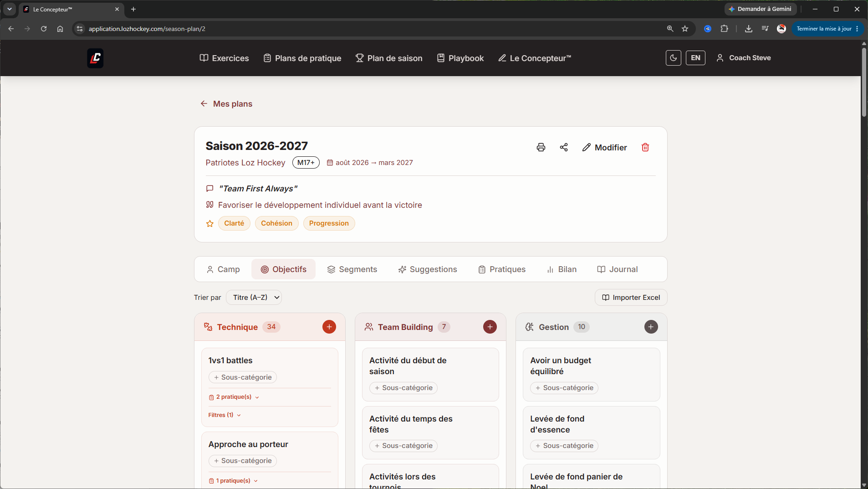Click Demander à Gemini button
This screenshot has height=489, width=868.
click(x=760, y=9)
